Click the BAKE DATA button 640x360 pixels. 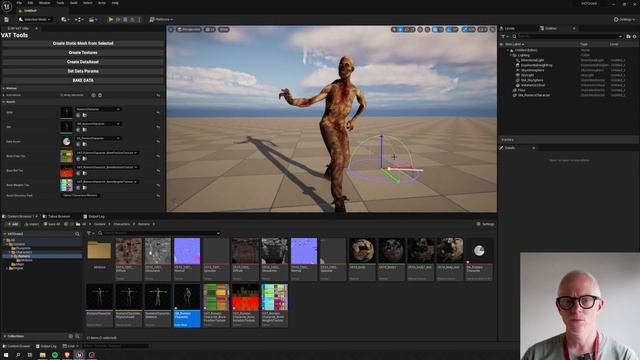pyautogui.click(x=83, y=80)
